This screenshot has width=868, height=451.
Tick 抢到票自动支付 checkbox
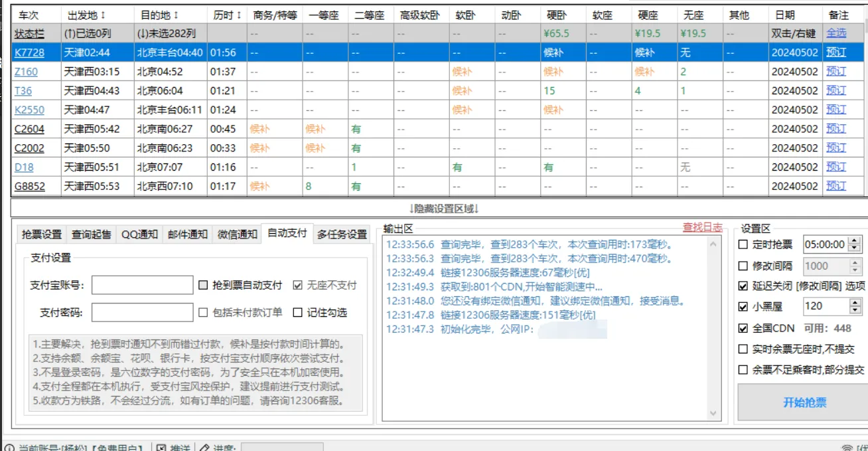pyautogui.click(x=204, y=286)
